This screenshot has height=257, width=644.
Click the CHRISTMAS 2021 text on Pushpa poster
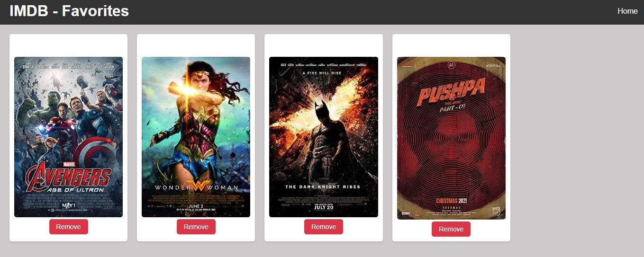point(451,201)
